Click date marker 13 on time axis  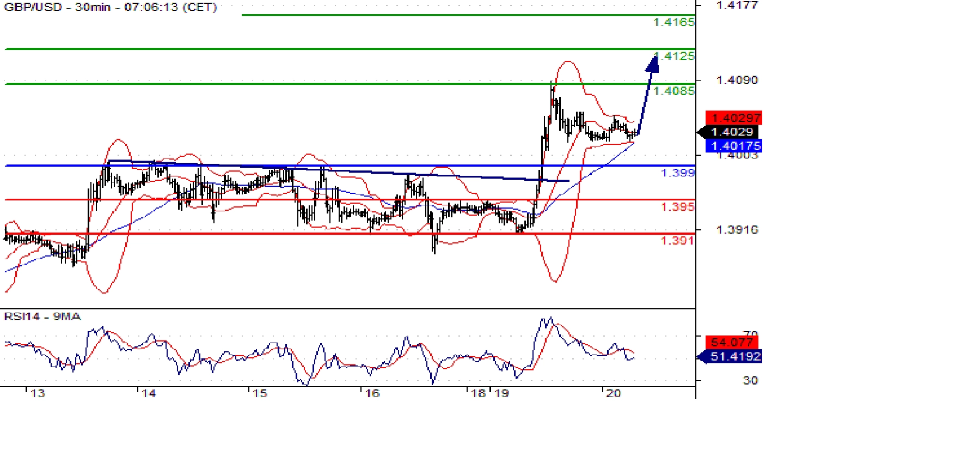pyautogui.click(x=38, y=393)
